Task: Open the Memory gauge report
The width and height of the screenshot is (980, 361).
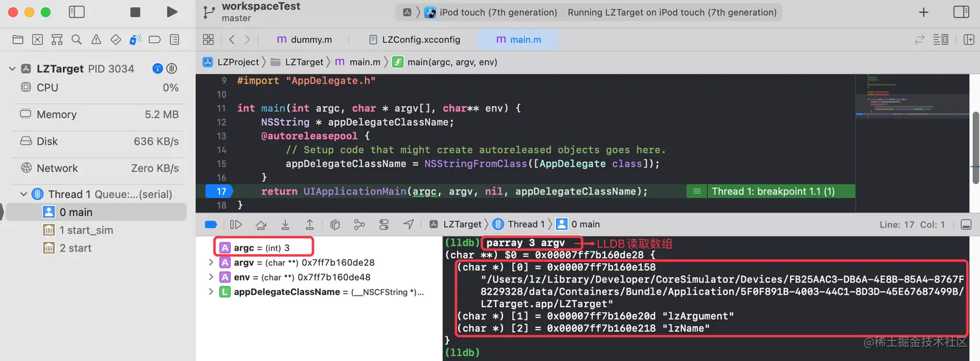Action: pos(99,114)
